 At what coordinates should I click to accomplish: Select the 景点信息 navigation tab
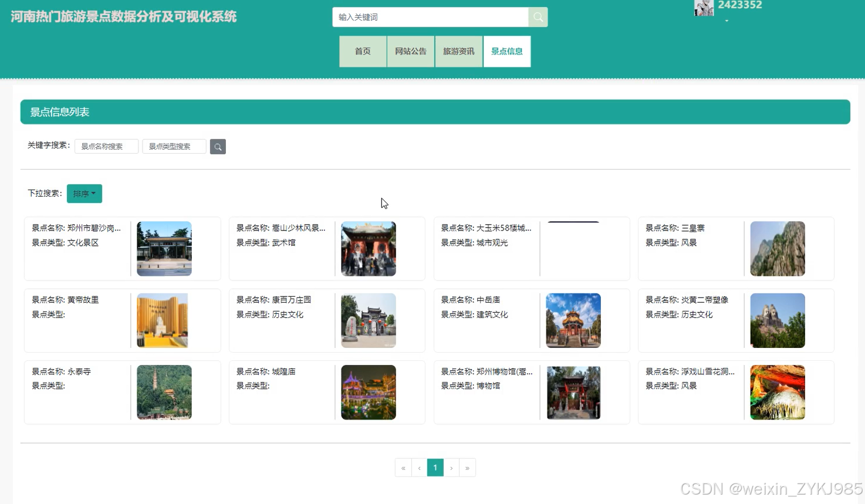point(506,51)
